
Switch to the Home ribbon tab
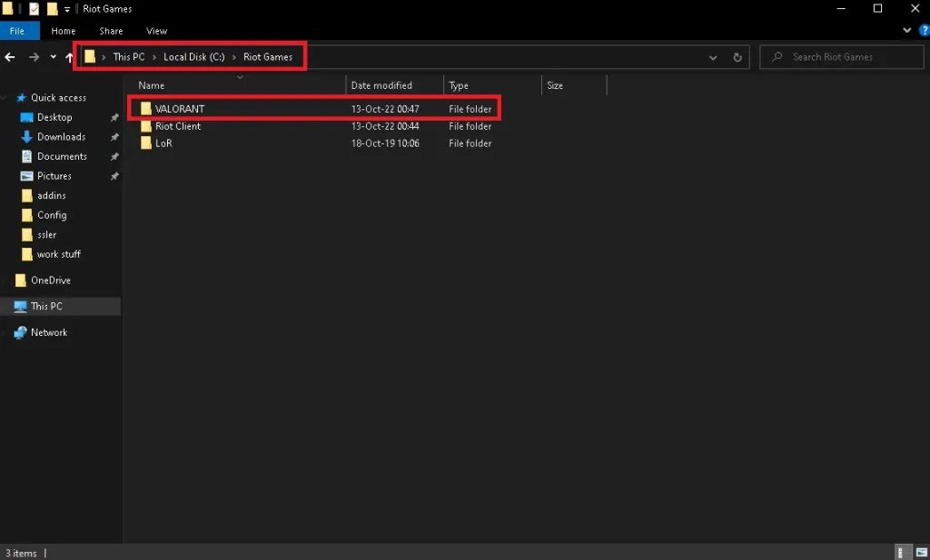click(x=63, y=31)
